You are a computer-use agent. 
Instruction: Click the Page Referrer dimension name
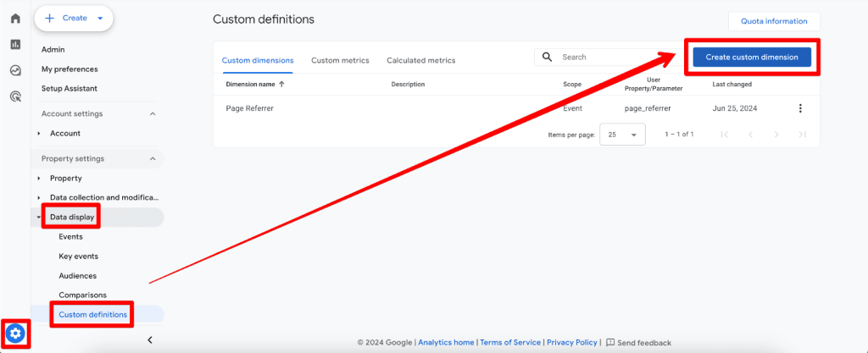pyautogui.click(x=250, y=108)
